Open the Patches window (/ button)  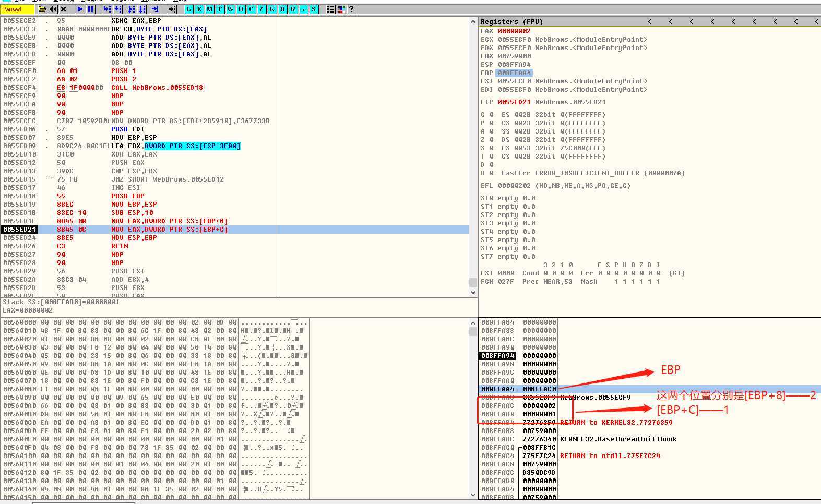pyautogui.click(x=261, y=9)
